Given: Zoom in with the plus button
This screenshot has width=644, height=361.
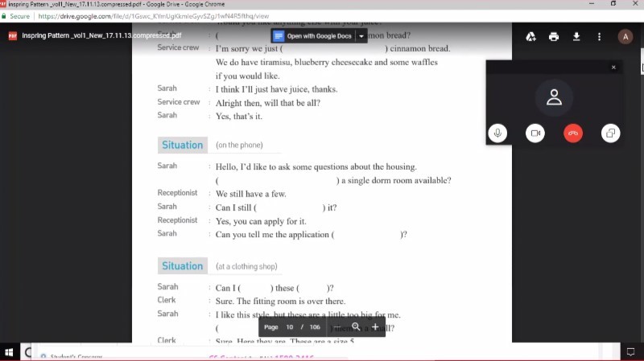Looking at the screenshot, I should [x=375, y=327].
